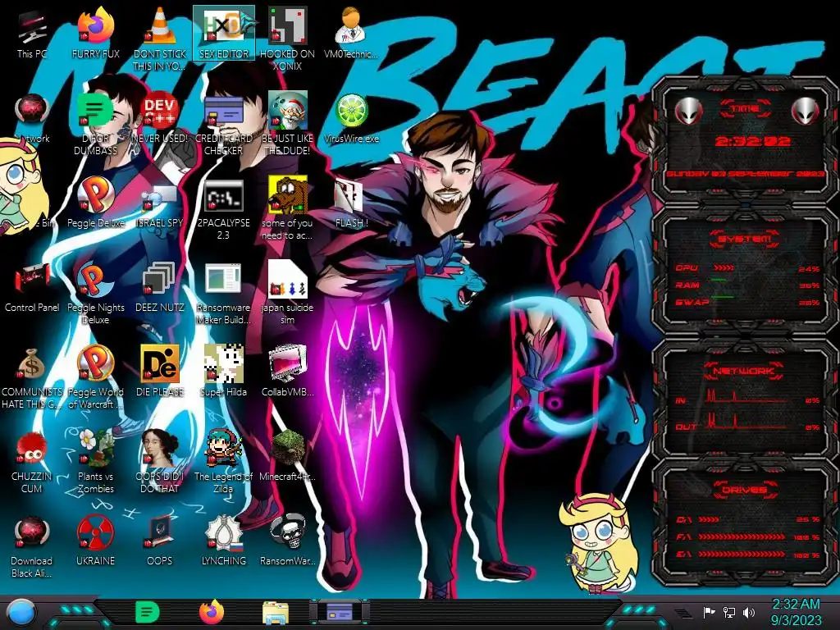Open the Action Center flag tray icon
The height and width of the screenshot is (630, 840).
[x=710, y=612]
